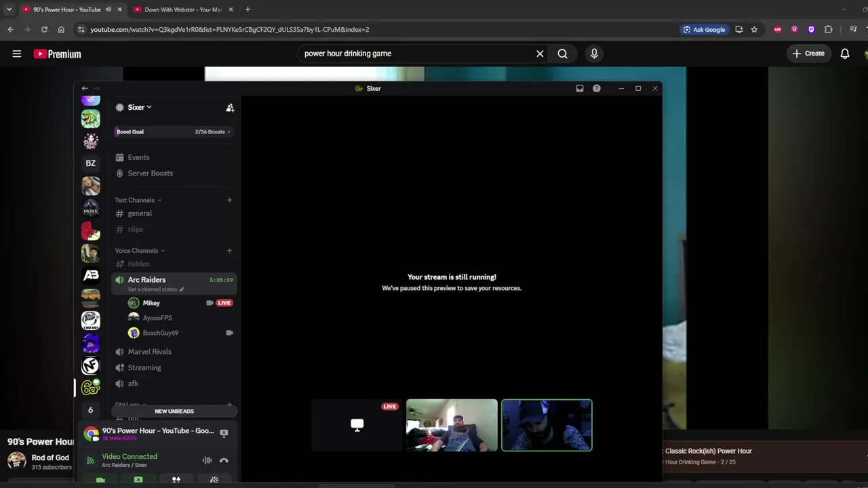
Task: Select user AyoooFPS in voice channel
Action: 157,318
